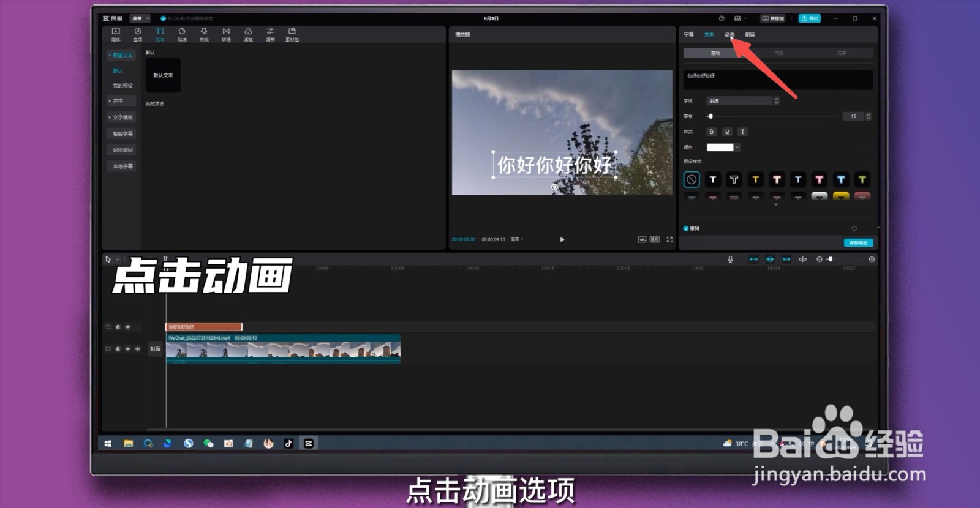The height and width of the screenshot is (508, 980).
Task: Select the no-preset style option
Action: (692, 179)
